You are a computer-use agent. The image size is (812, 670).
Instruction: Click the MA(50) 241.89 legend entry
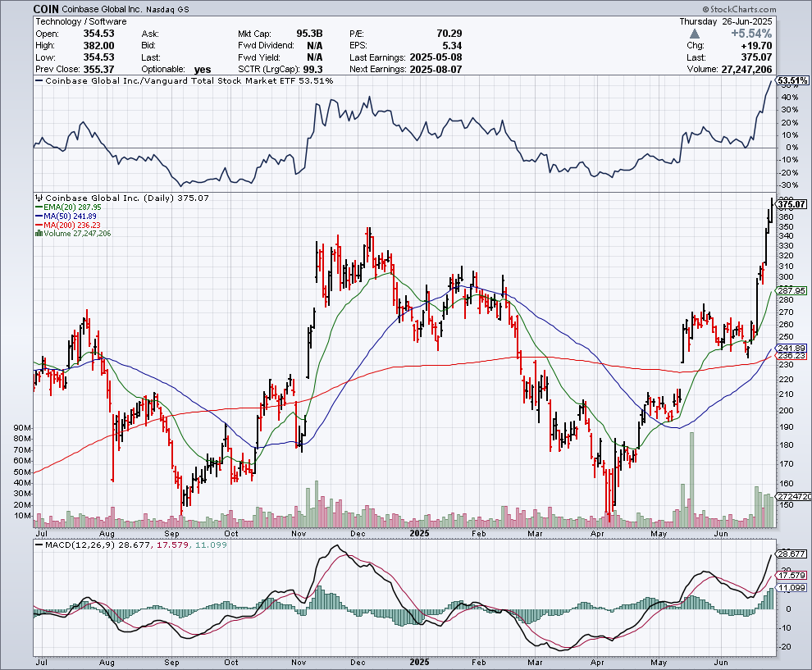pos(66,216)
